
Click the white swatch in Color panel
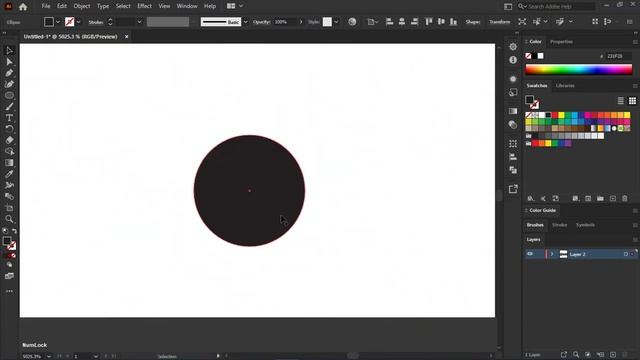tap(540, 56)
